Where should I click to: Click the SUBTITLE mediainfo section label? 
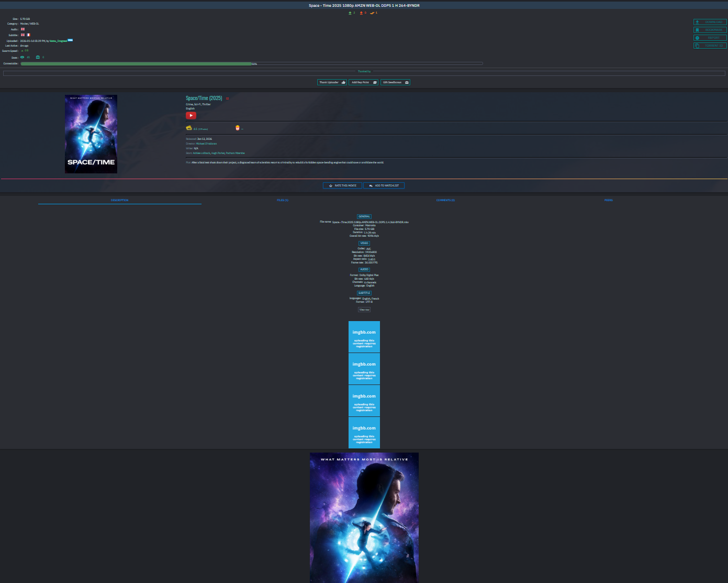[x=364, y=293]
